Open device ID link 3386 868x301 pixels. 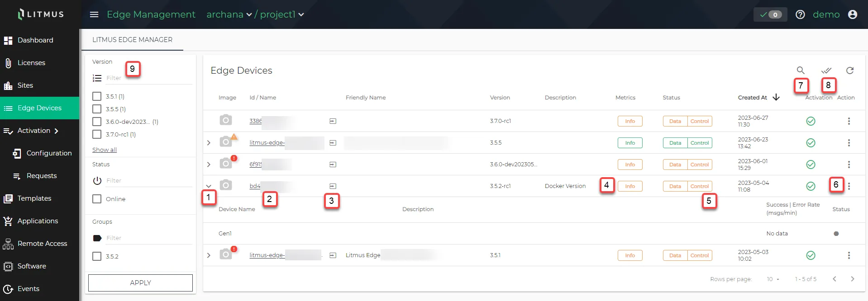coord(255,121)
